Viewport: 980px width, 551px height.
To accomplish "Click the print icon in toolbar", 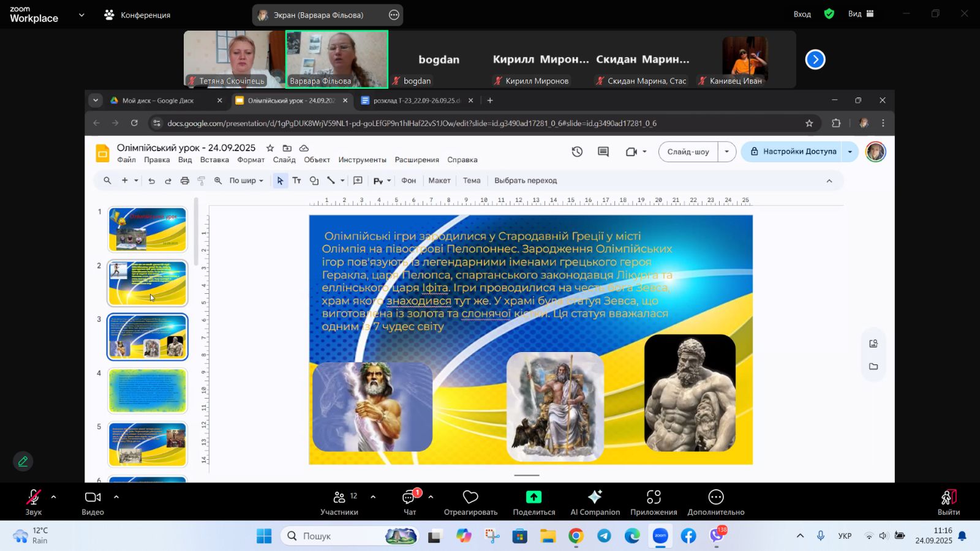I will (x=185, y=181).
